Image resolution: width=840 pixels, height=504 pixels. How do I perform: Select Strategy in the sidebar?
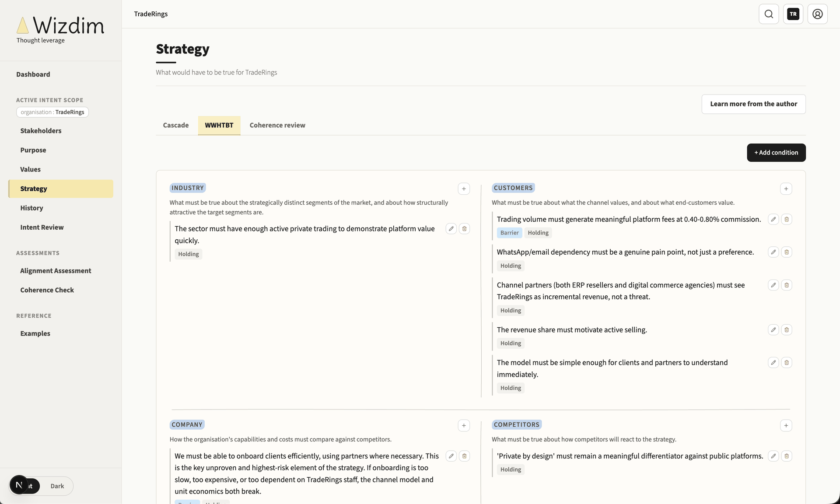61,189
